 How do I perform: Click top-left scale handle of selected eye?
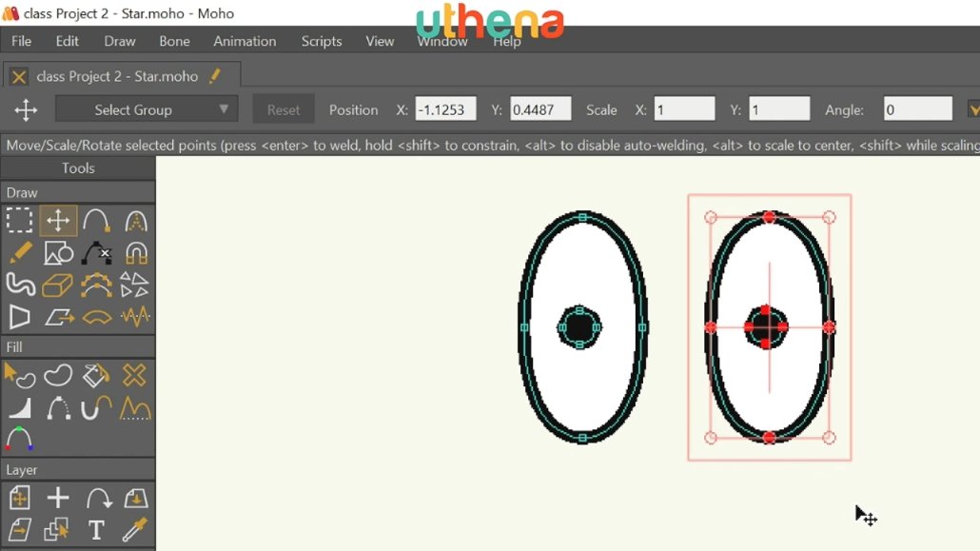(710, 217)
